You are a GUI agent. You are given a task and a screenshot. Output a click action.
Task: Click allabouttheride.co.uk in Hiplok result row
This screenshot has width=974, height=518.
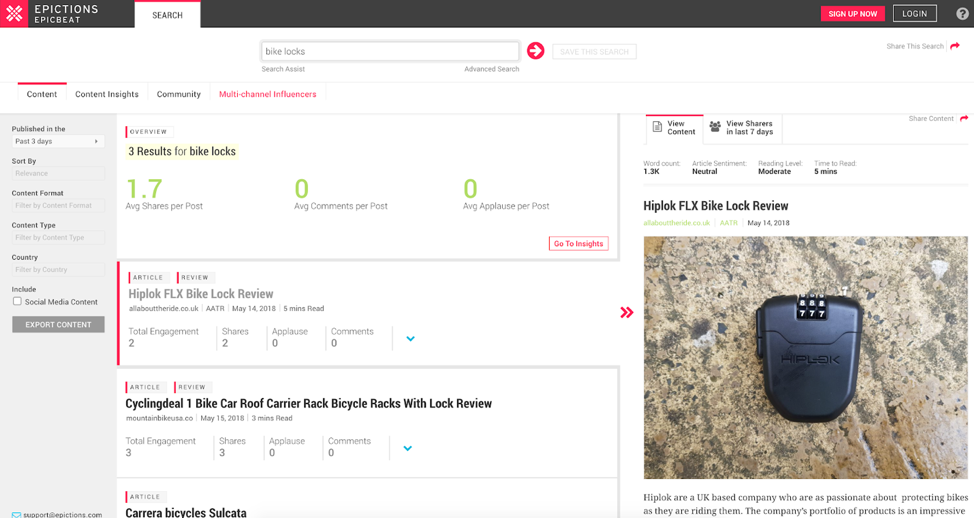(x=163, y=308)
